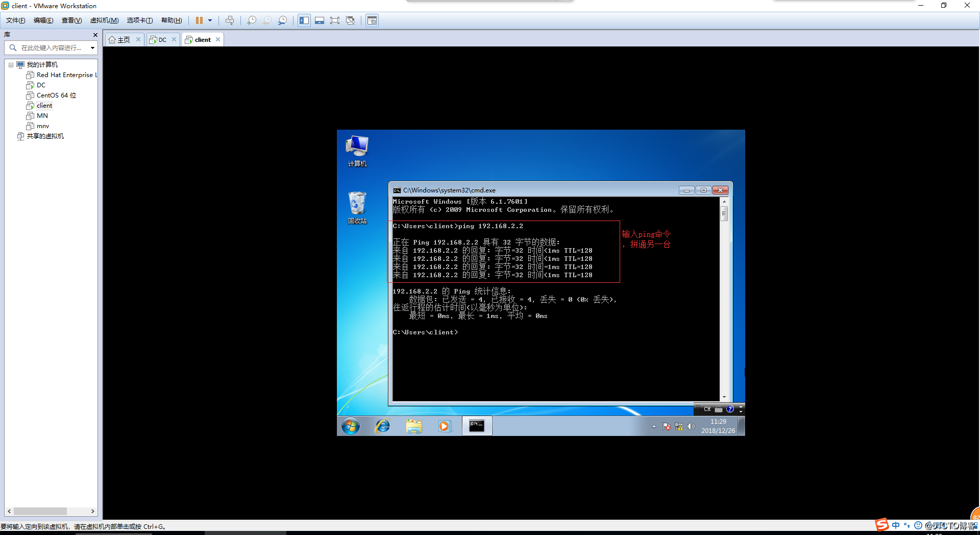
Task: Close the DC tab
Action: coord(174,39)
